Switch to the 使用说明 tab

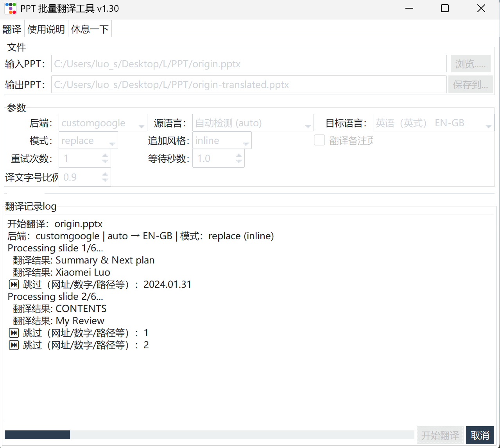click(x=46, y=29)
